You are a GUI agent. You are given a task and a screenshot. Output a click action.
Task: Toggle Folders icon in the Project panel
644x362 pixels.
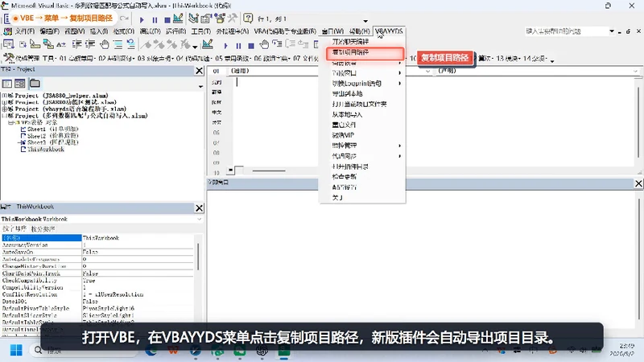tap(35, 84)
